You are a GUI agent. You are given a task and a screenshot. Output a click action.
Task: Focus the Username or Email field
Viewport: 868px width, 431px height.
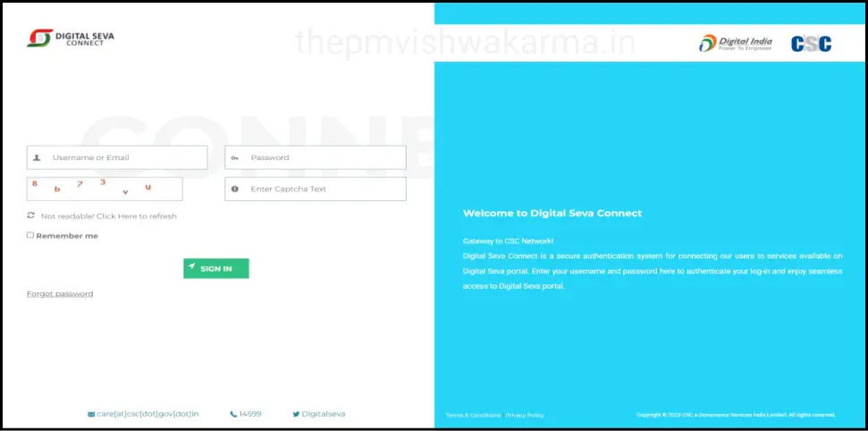tap(117, 157)
